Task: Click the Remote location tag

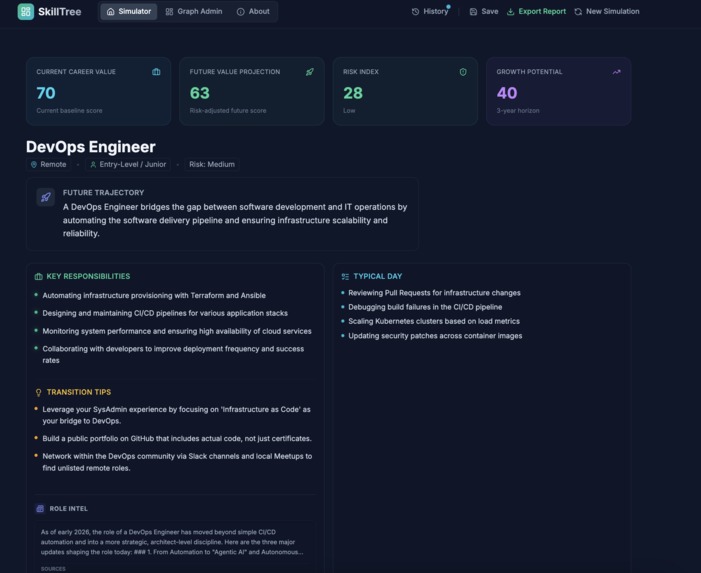Action: tap(48, 164)
